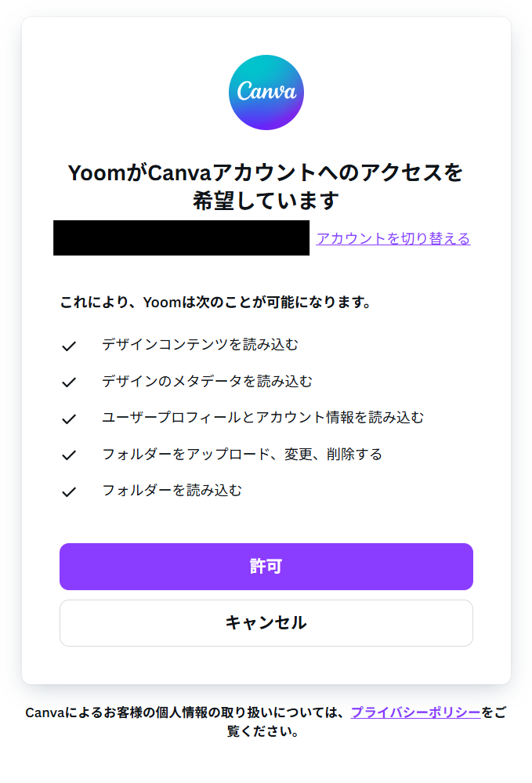
Task: Click the 希望しています heading line
Action: [266, 201]
